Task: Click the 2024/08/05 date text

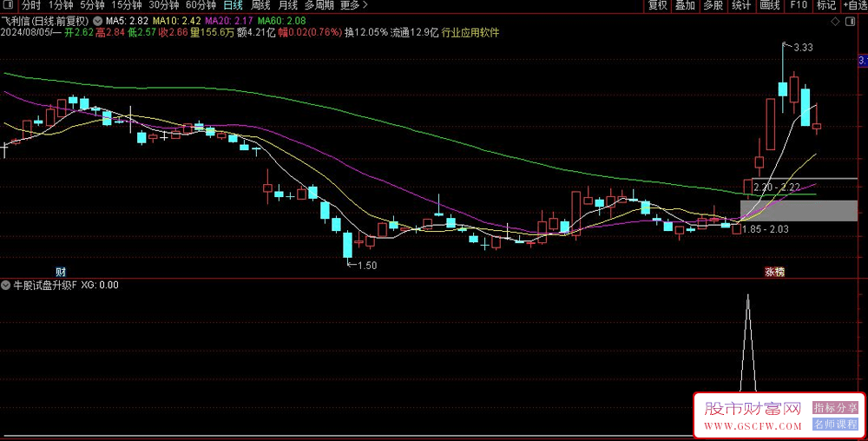Action: (28, 33)
